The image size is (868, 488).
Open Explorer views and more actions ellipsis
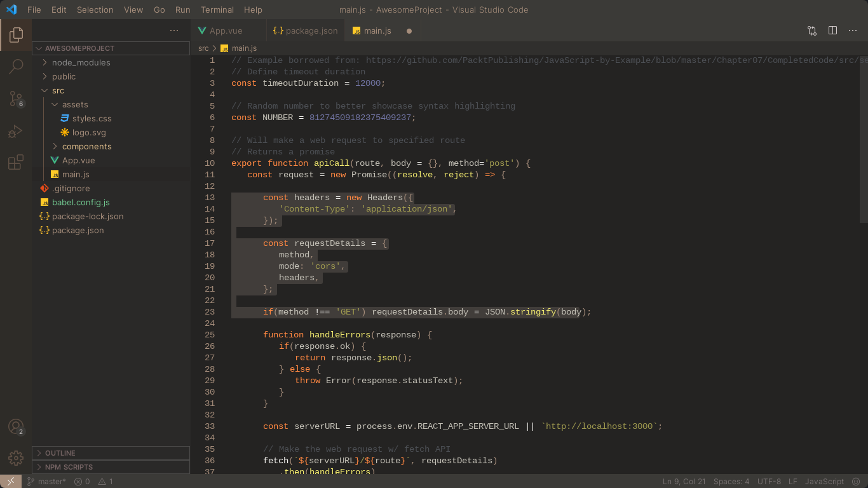tap(174, 30)
